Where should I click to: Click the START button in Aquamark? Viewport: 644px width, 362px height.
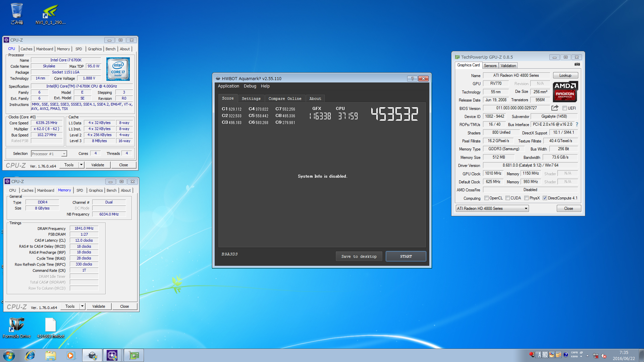coord(406,256)
